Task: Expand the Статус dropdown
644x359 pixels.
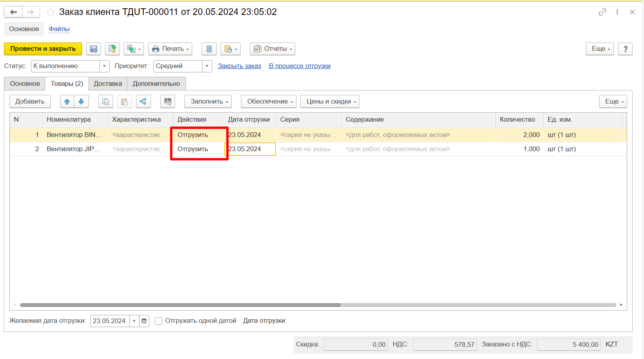Action: click(x=104, y=66)
